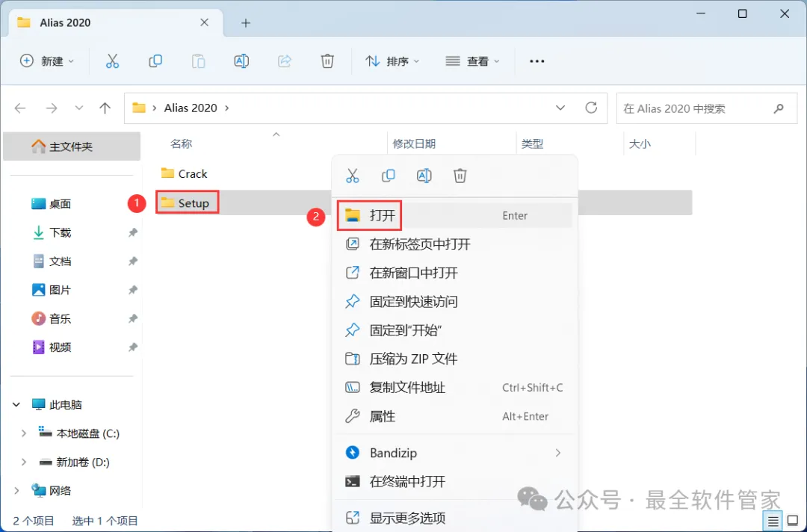Switch to large icons view in the status bar
This screenshot has width=807, height=532.
pos(793,522)
